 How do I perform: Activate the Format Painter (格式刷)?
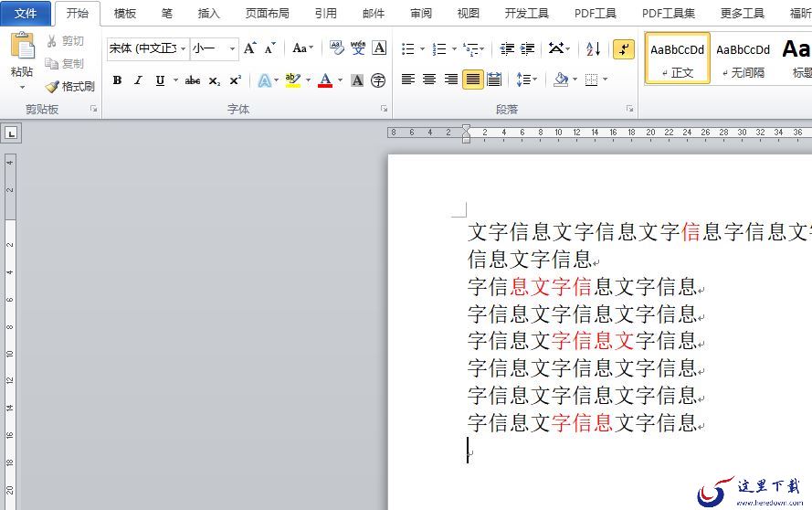tap(70, 86)
